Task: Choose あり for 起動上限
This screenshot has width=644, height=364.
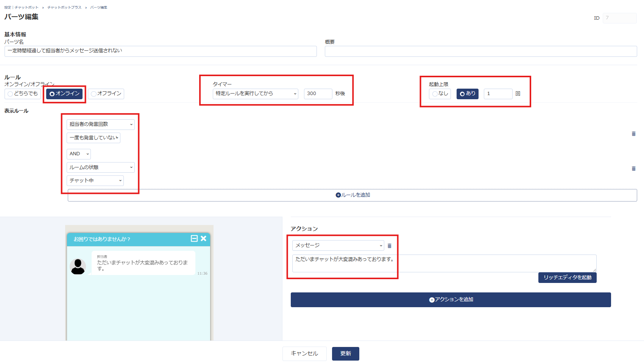Action: click(467, 94)
